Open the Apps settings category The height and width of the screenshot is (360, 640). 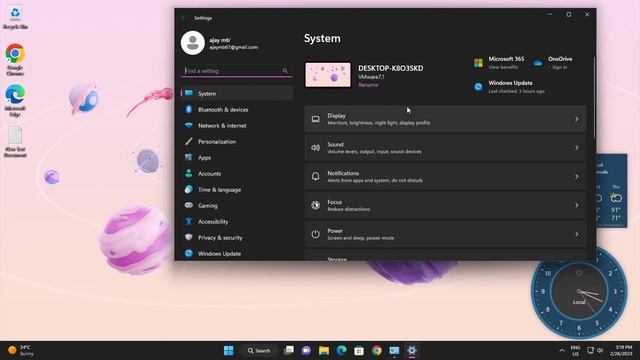[x=237, y=158]
